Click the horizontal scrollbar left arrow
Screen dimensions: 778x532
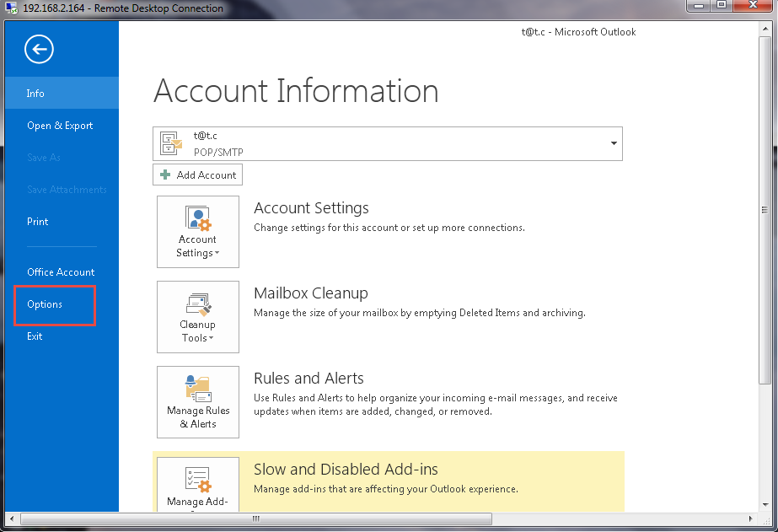(x=12, y=519)
